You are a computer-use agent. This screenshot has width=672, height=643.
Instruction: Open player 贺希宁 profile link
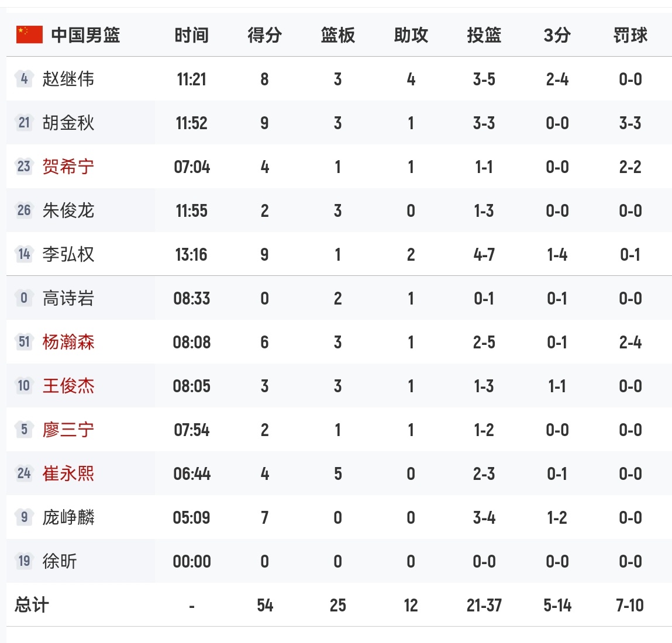point(68,167)
